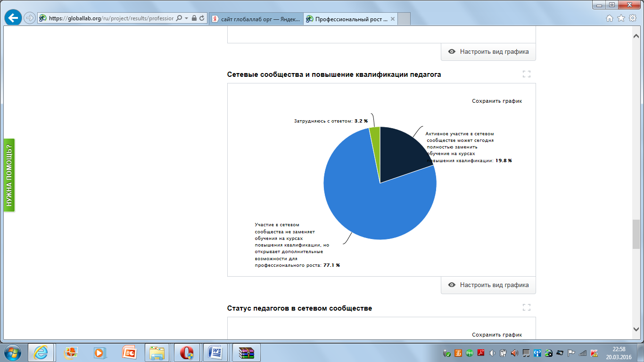The height and width of the screenshot is (362, 644).
Task: Switch to сайт глобаллаб орг Яндекс tab
Action: coord(256,19)
